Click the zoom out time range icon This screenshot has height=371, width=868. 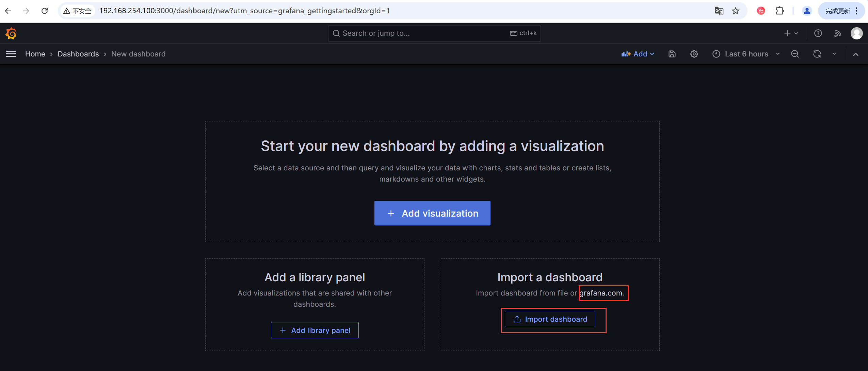(x=795, y=54)
